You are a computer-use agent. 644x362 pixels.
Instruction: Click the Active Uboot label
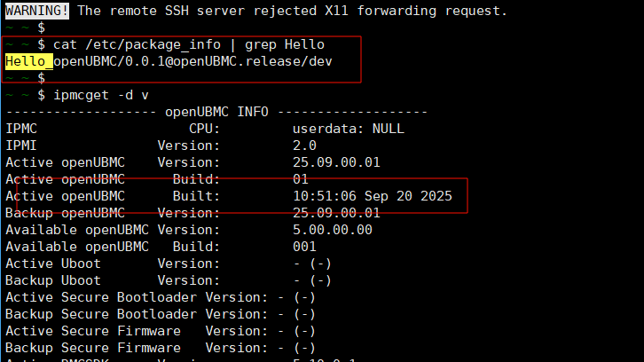tap(53, 264)
